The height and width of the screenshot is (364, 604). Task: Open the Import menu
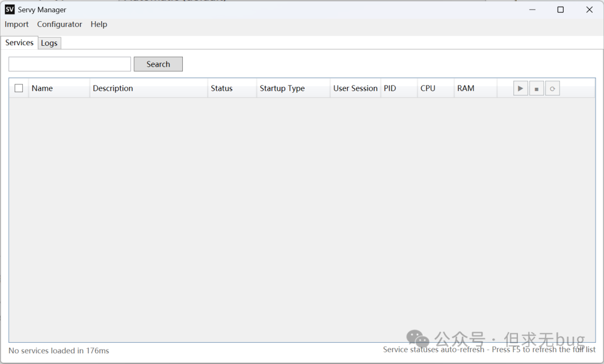tap(17, 24)
